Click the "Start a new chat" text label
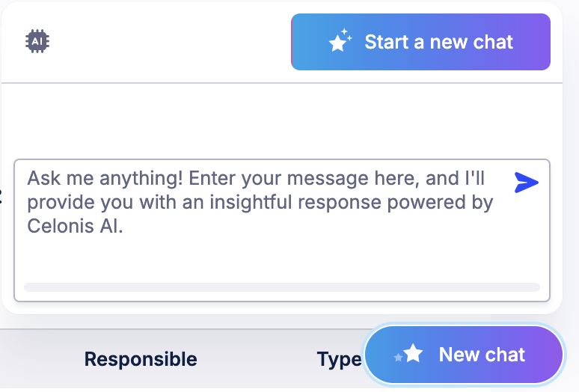The width and height of the screenshot is (579, 392). 438,42
